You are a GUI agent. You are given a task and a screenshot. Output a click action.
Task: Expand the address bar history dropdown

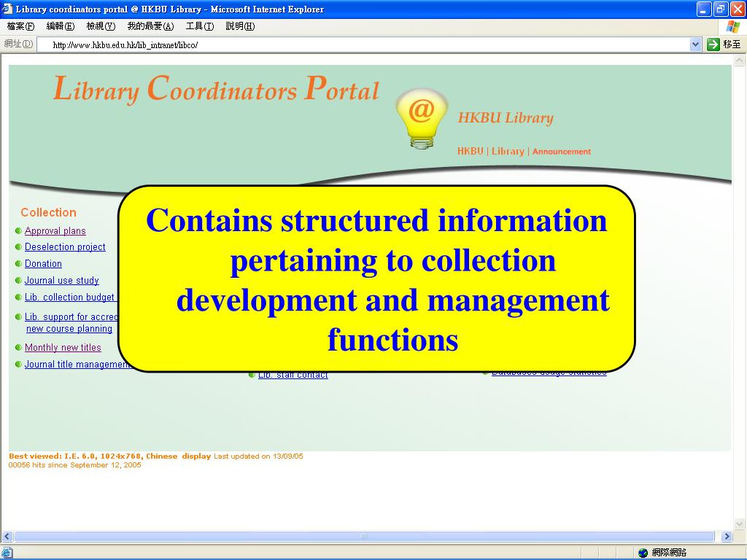tap(695, 44)
